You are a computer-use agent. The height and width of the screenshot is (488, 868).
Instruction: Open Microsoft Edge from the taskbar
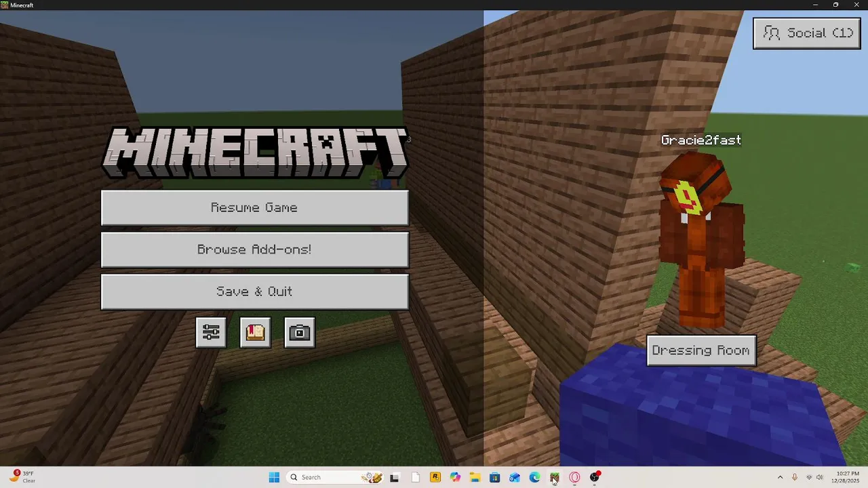534,477
